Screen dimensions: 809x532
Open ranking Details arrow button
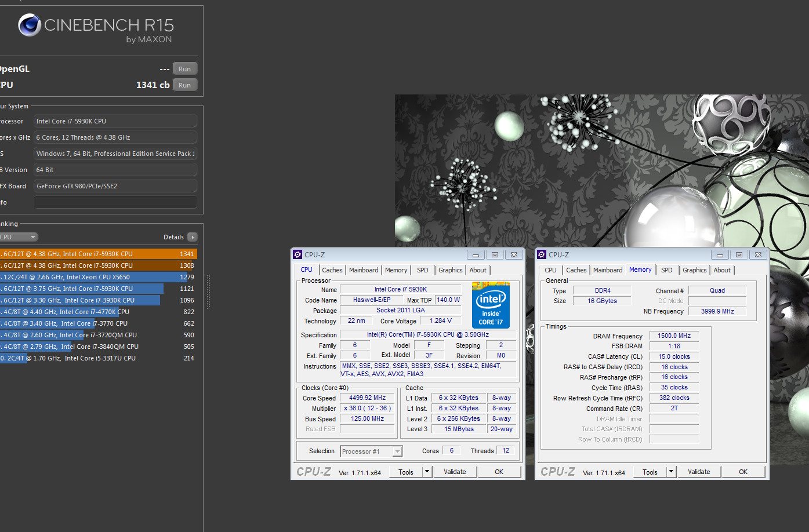(193, 237)
